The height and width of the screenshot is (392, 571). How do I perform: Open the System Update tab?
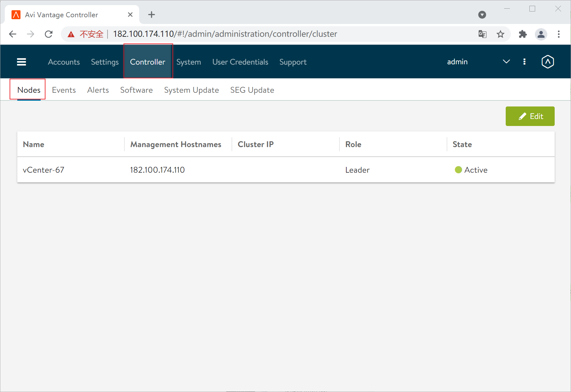point(191,90)
